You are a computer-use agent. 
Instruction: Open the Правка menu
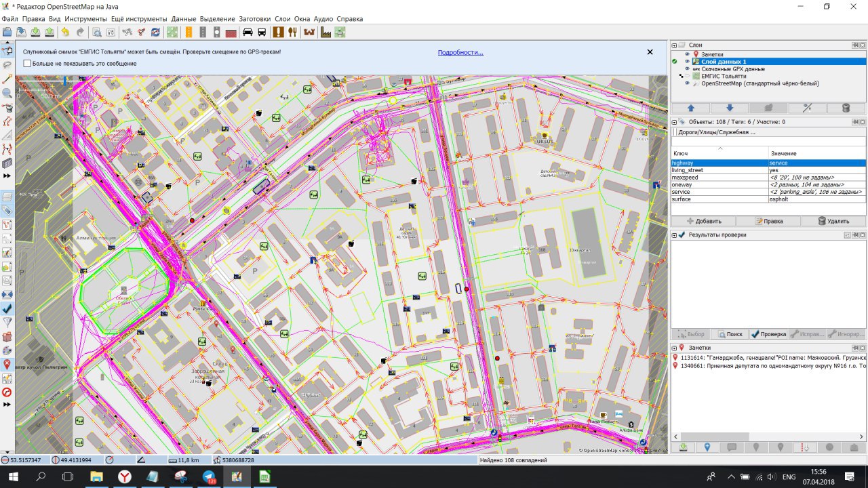point(33,19)
